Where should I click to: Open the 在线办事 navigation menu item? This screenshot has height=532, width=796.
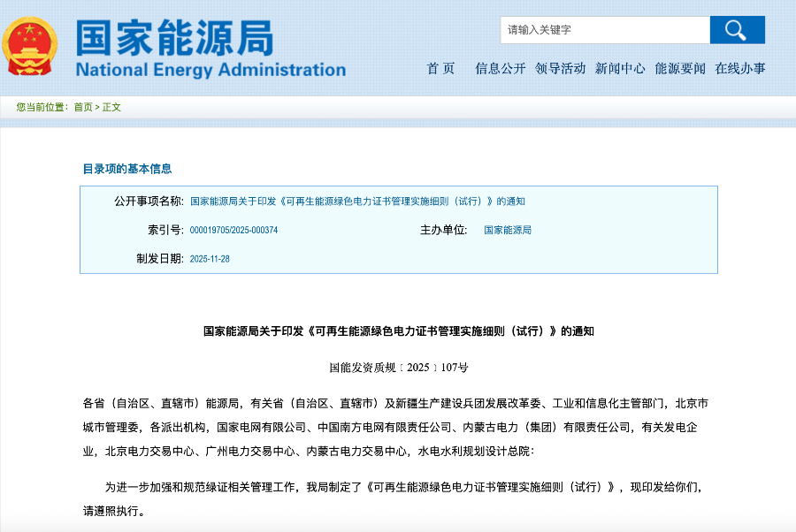pos(741,68)
